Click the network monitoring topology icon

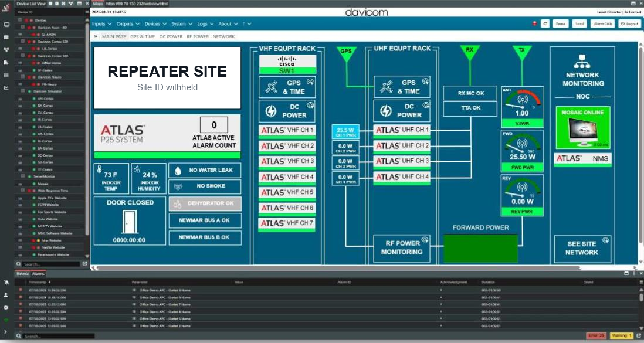582,62
